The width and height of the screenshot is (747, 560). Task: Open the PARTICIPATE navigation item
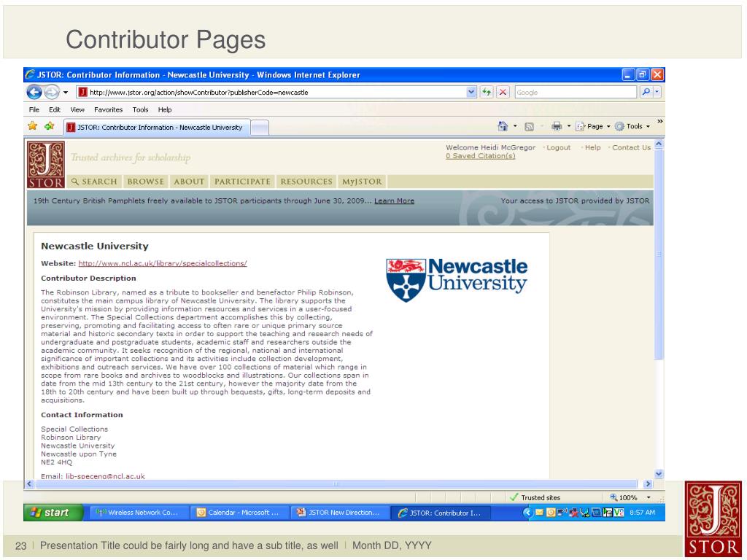[242, 182]
